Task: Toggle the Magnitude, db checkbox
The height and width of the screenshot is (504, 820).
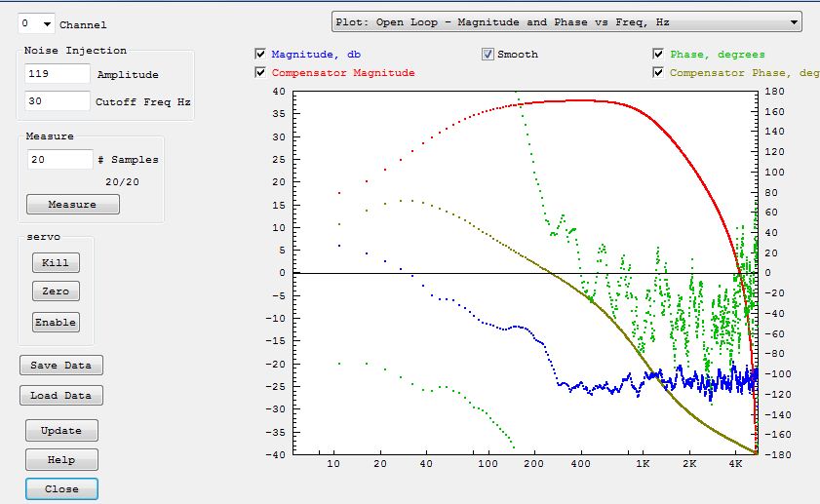Action: point(260,55)
